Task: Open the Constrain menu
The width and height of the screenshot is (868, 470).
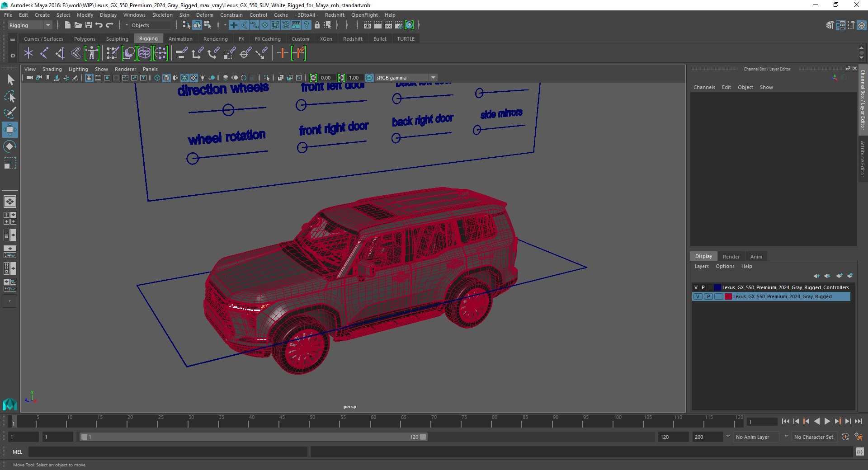Action: [231, 15]
